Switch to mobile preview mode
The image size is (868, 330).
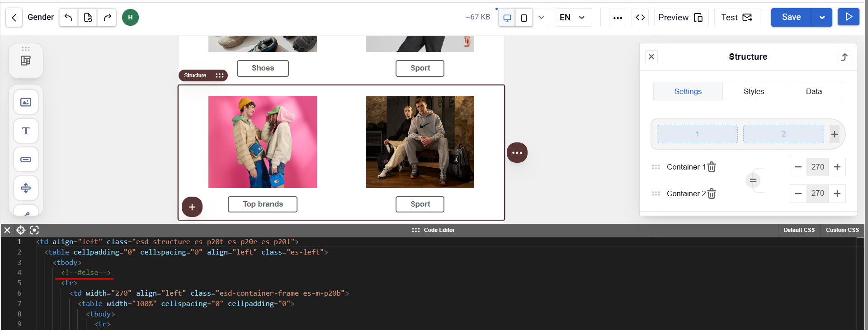[x=524, y=18]
